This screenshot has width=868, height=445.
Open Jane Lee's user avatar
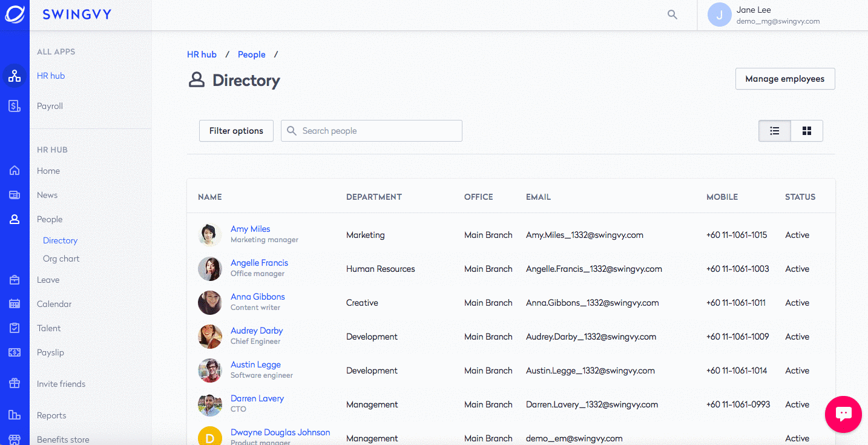[x=719, y=15]
